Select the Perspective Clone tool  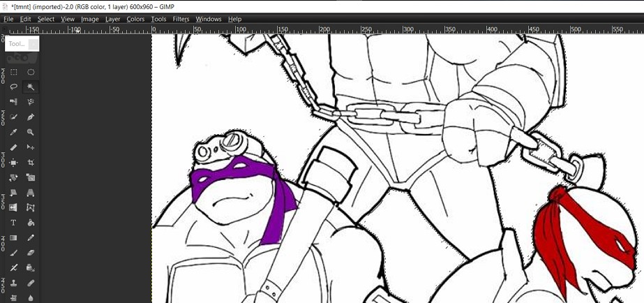click(13, 297)
